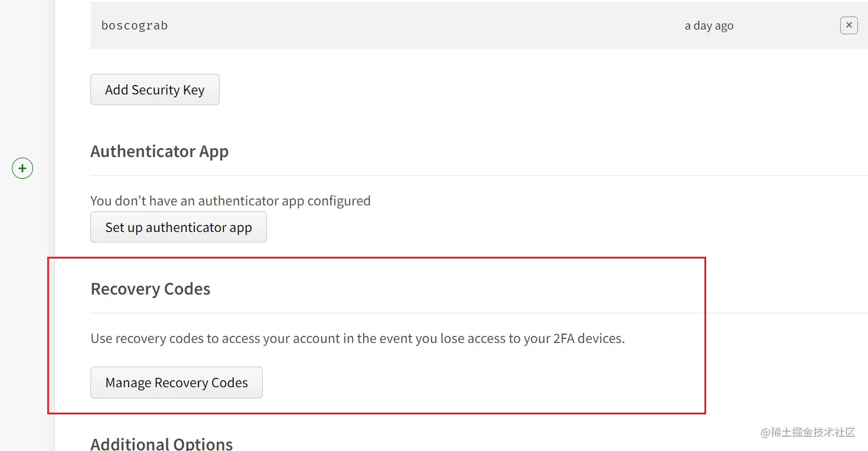Click the Additional Options heading
Screen dimensions: 868x451
point(162,443)
